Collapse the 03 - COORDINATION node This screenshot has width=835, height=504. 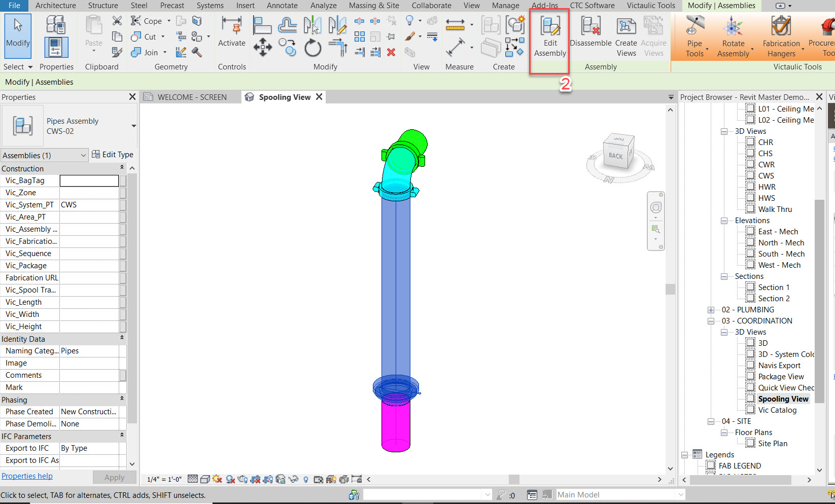point(711,321)
